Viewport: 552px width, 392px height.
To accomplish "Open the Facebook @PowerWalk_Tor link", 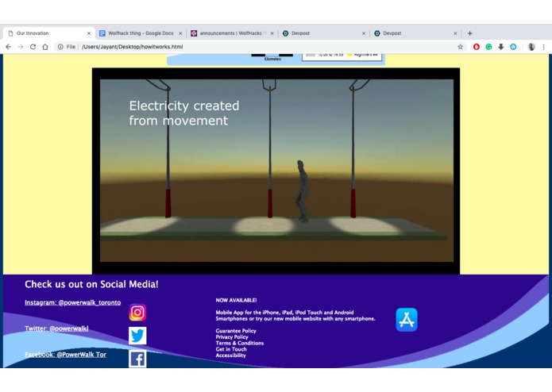I will 65,355.
